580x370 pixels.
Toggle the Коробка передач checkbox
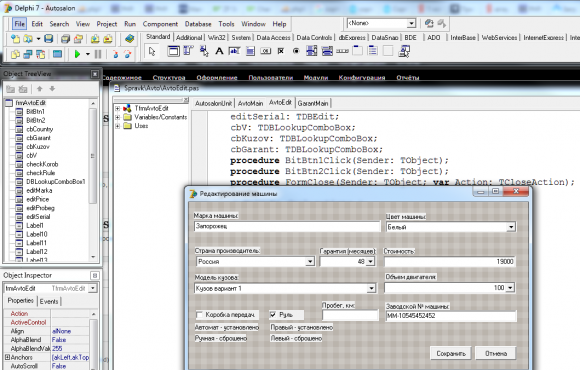click(x=199, y=315)
